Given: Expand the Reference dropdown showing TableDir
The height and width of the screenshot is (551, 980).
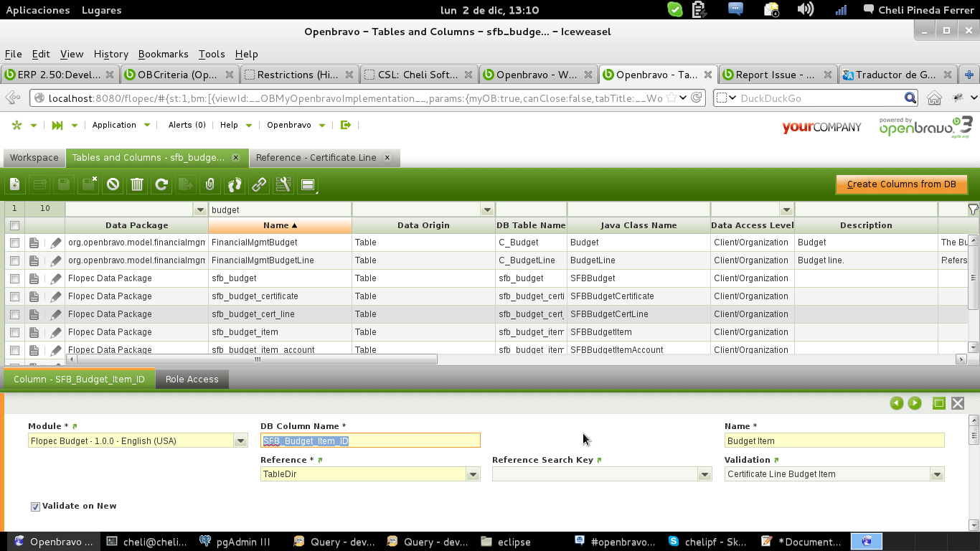Looking at the screenshot, I should click(473, 474).
